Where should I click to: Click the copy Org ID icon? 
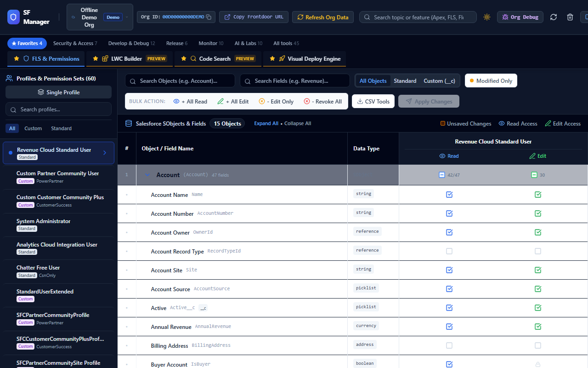(209, 17)
